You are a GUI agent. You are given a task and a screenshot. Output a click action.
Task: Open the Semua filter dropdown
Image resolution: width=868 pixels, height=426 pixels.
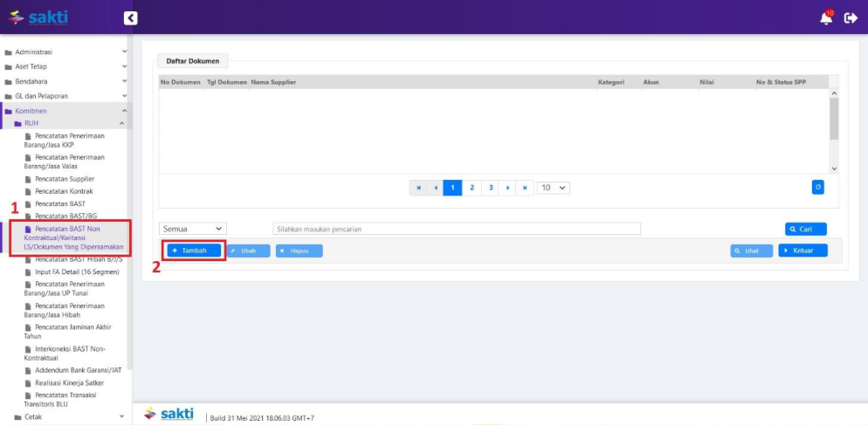192,229
